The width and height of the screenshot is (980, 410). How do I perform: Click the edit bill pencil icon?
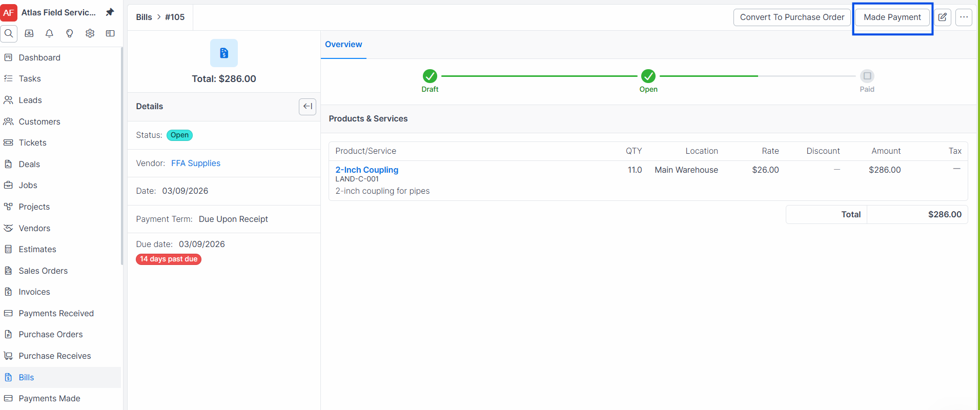click(943, 17)
